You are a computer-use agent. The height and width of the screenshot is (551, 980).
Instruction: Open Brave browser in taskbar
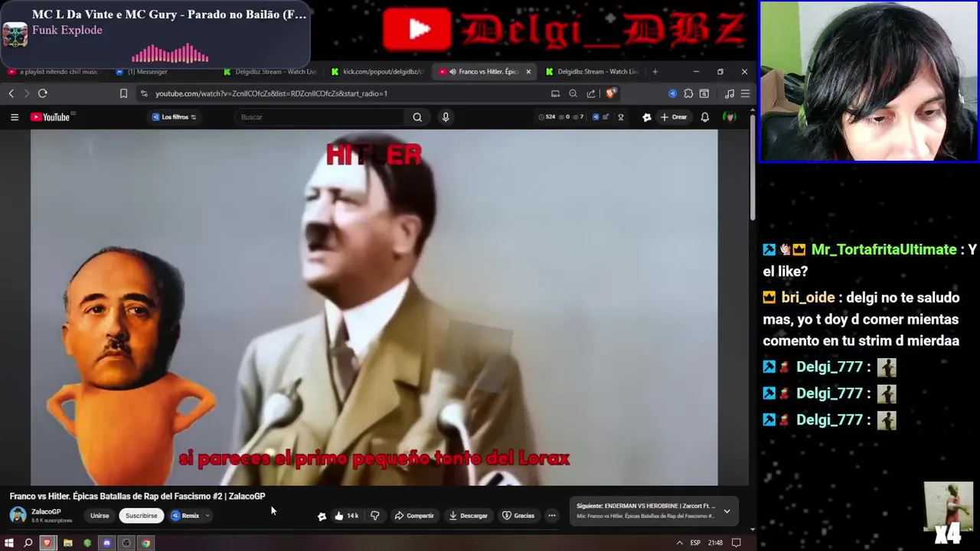point(47,543)
